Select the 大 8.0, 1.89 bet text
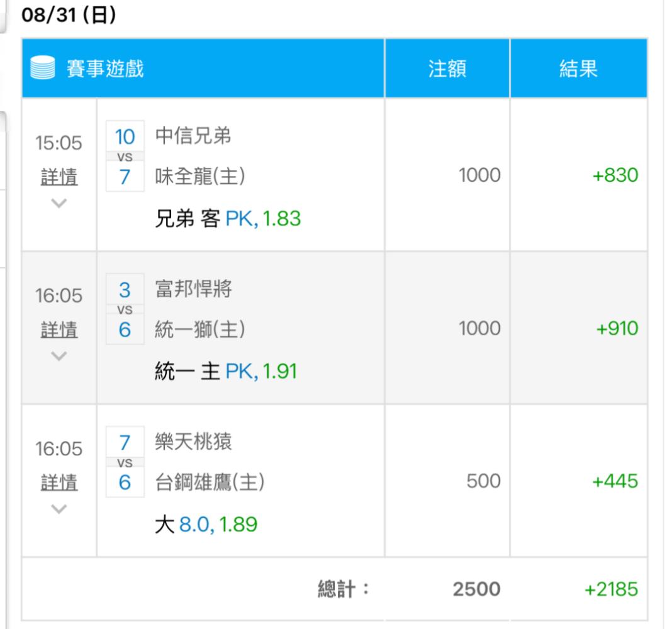 coord(206,524)
